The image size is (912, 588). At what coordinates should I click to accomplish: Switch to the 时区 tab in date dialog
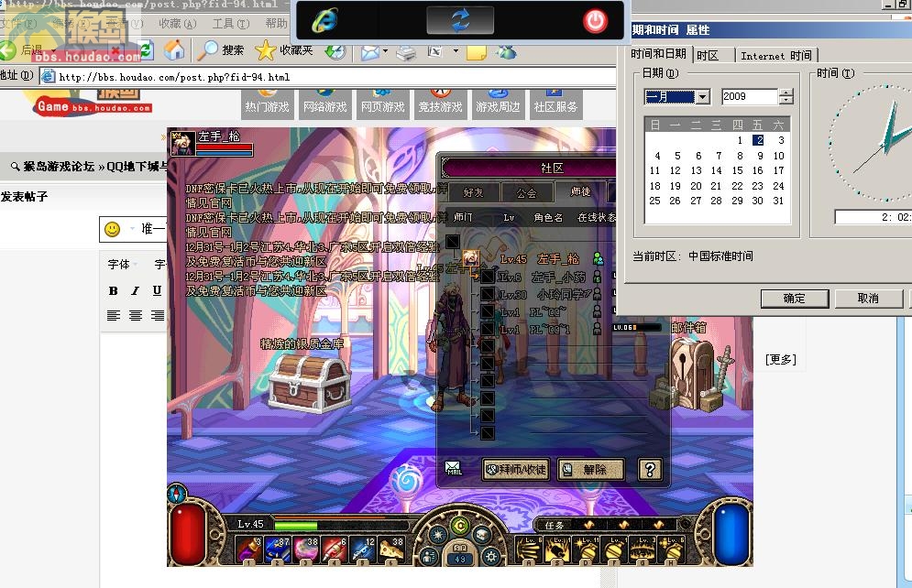point(708,55)
